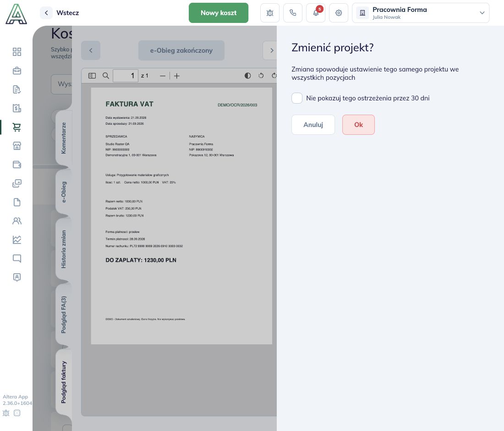The width and height of the screenshot is (504, 431).
Task: Go back using Wstecz
Action: [x=60, y=13]
